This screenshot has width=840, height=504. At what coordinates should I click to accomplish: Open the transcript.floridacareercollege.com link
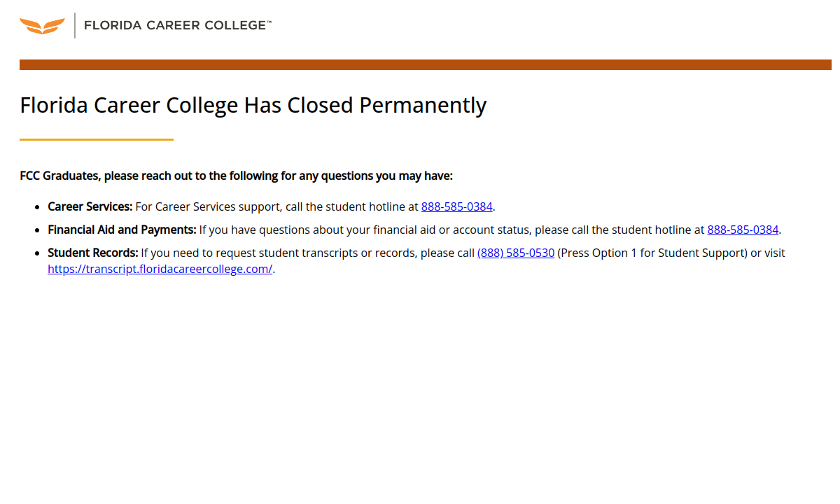click(160, 269)
